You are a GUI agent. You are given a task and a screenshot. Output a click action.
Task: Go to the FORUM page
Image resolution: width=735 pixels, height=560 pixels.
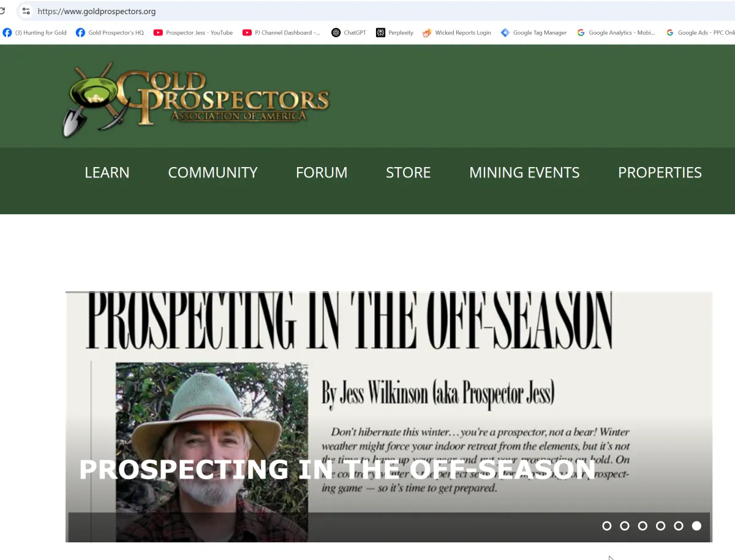click(x=322, y=173)
